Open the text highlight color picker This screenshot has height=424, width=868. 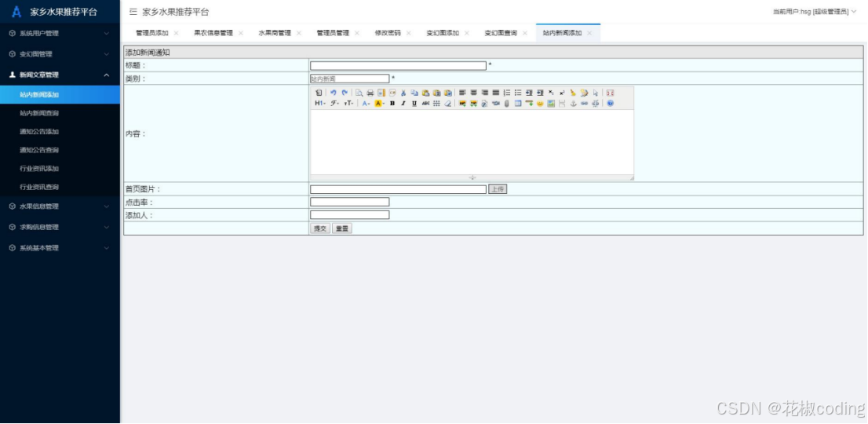[379, 103]
